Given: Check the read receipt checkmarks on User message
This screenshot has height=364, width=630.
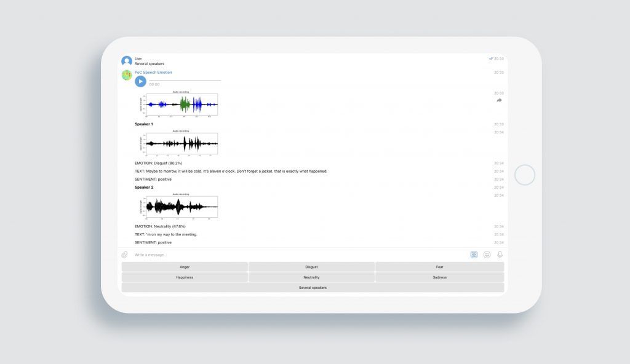Looking at the screenshot, I should pyautogui.click(x=491, y=59).
